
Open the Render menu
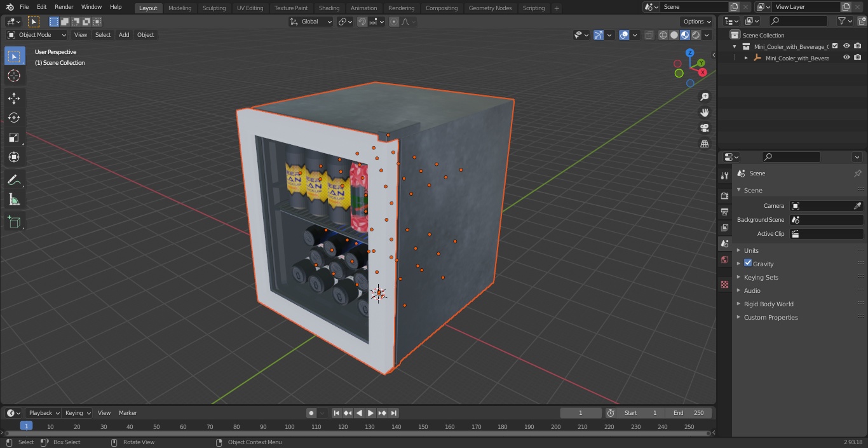coord(64,7)
